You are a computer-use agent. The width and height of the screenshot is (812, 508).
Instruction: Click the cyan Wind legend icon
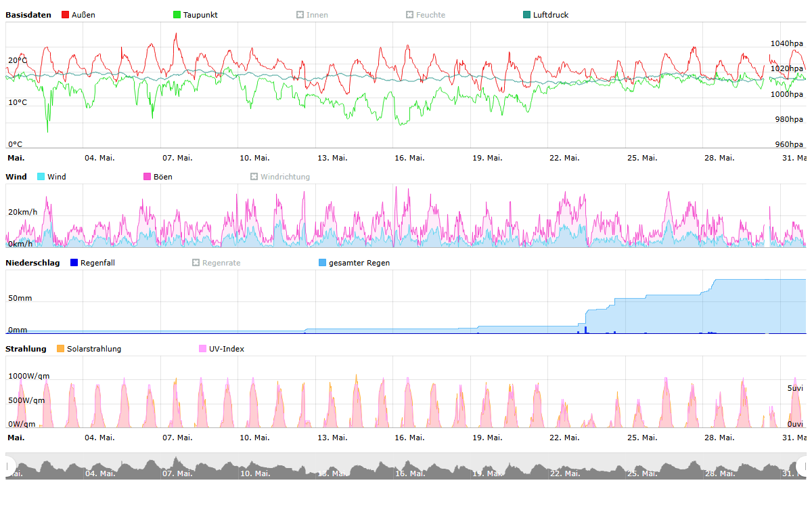[41, 177]
